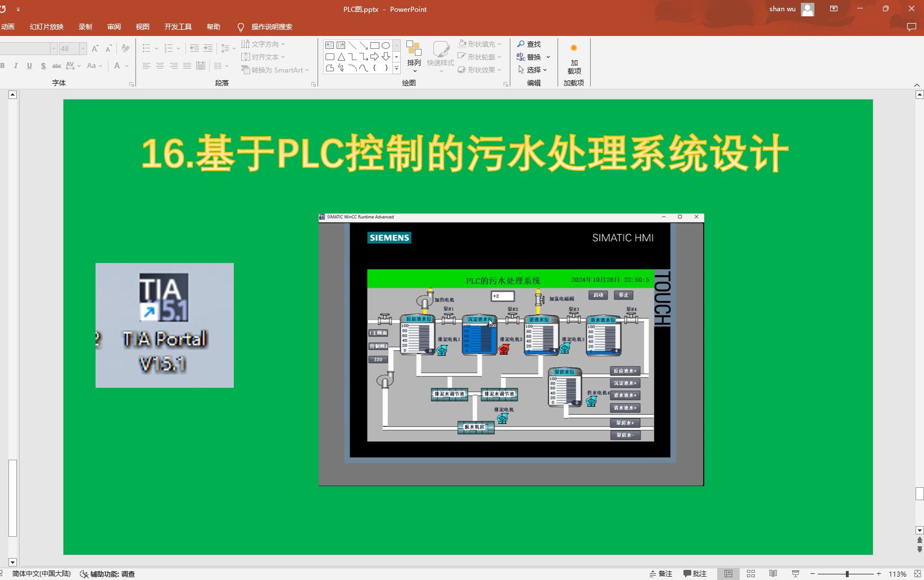This screenshot has height=580, width=924.
Task: Open the comments pane icon at top right
Action: [x=912, y=27]
